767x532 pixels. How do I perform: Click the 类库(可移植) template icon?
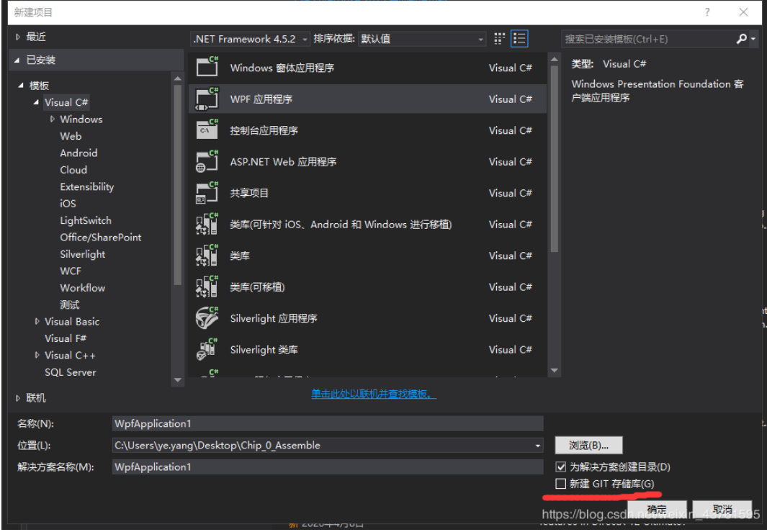click(x=207, y=287)
